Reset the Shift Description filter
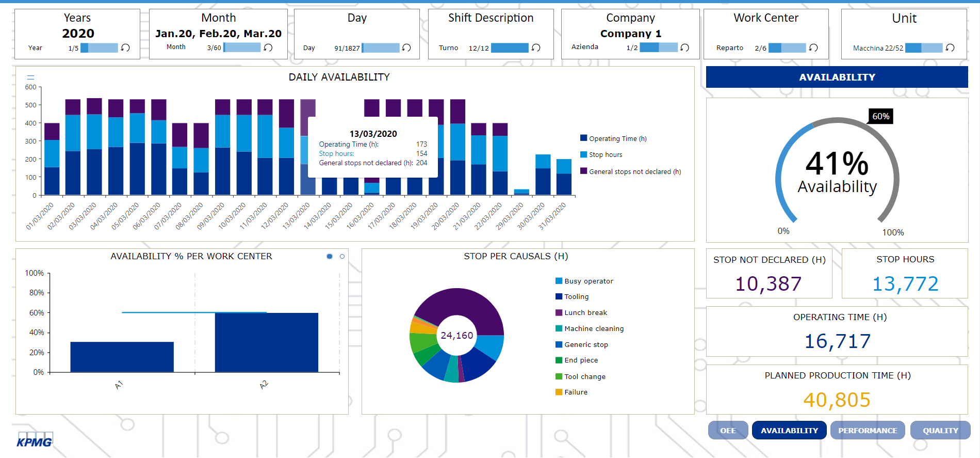 coord(536,48)
